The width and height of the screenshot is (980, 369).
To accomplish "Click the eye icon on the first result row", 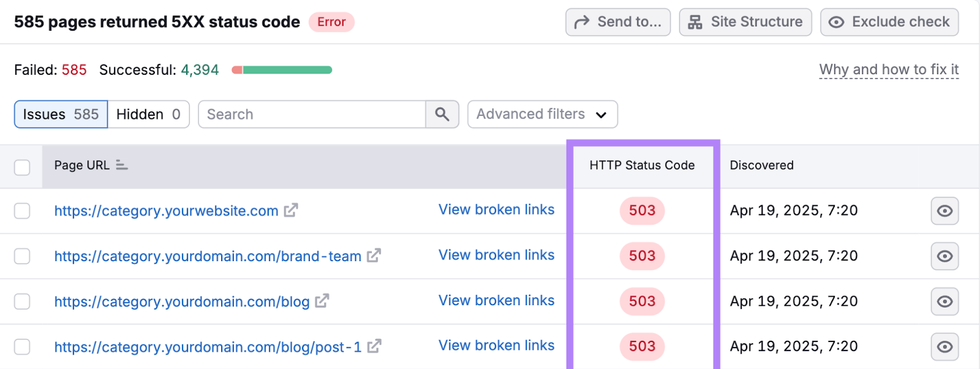I will 944,211.
